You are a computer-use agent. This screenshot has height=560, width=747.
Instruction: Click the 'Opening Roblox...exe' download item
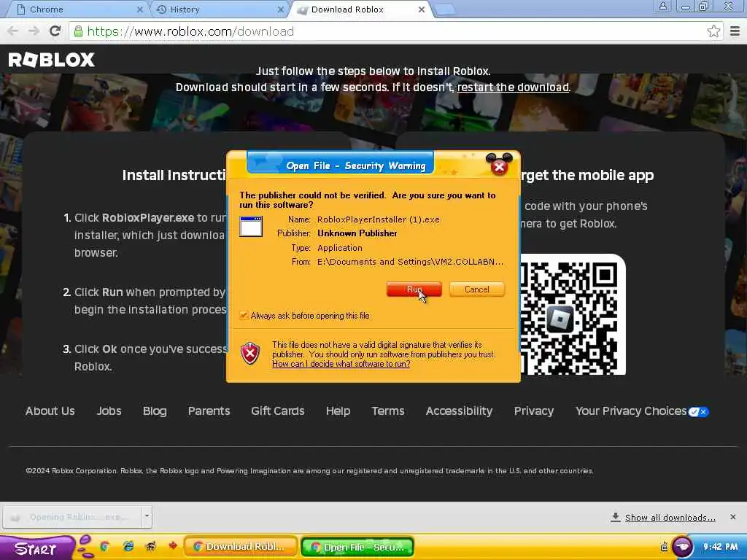pyautogui.click(x=72, y=517)
